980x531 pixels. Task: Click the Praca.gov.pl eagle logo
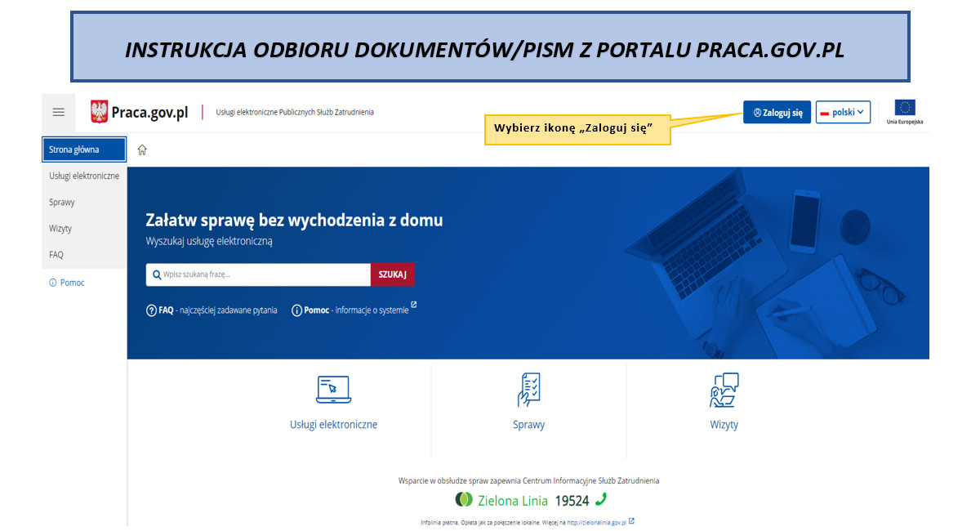[x=100, y=112]
